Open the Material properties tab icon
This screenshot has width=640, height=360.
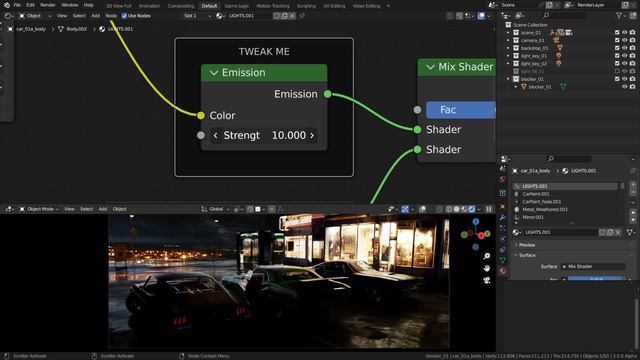(x=502, y=271)
